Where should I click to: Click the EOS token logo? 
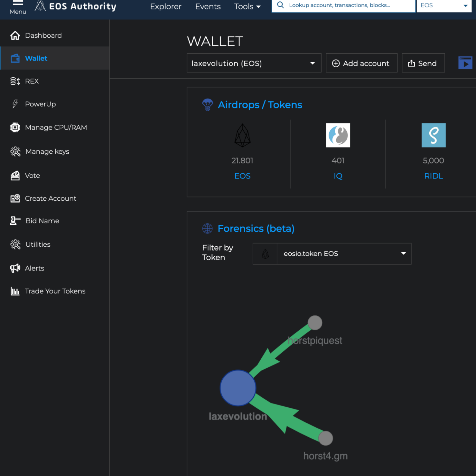(243, 135)
